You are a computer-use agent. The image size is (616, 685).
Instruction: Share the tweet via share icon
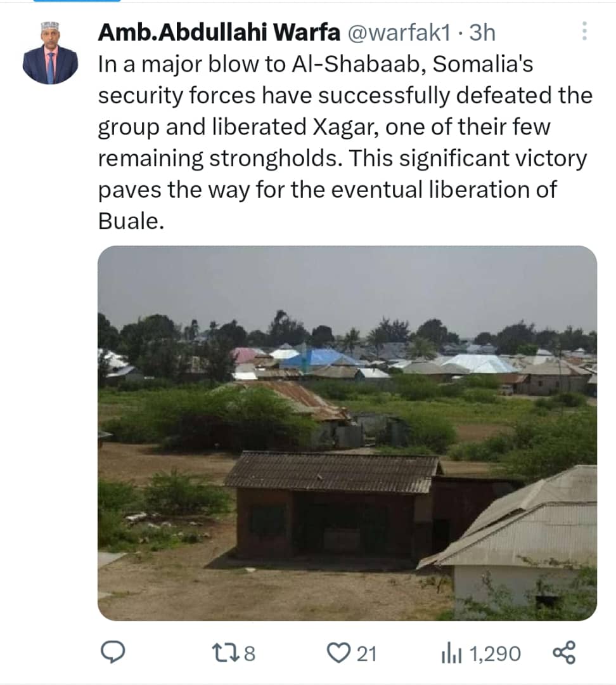563,652
